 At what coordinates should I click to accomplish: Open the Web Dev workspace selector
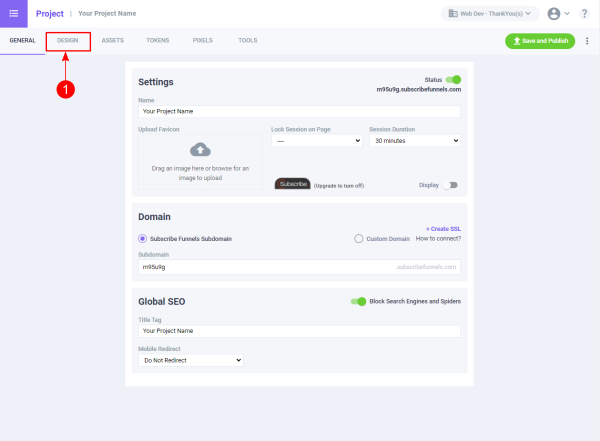click(490, 14)
